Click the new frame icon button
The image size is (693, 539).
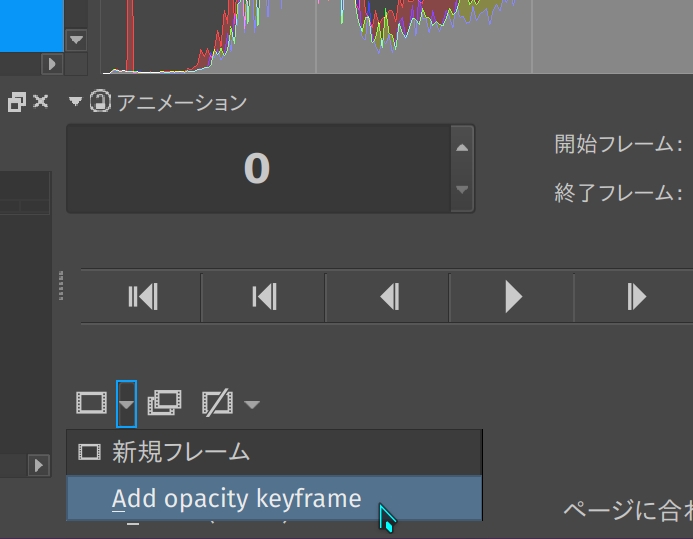pyautogui.click(x=91, y=403)
